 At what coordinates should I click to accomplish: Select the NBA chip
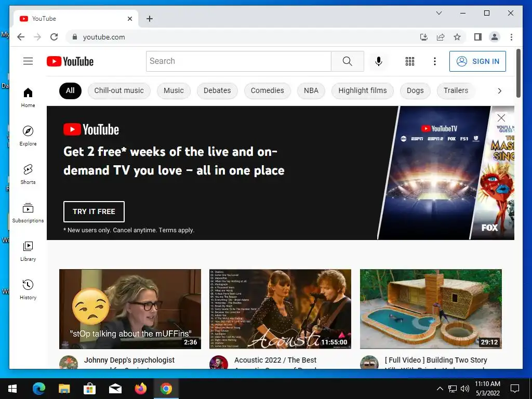tap(311, 90)
